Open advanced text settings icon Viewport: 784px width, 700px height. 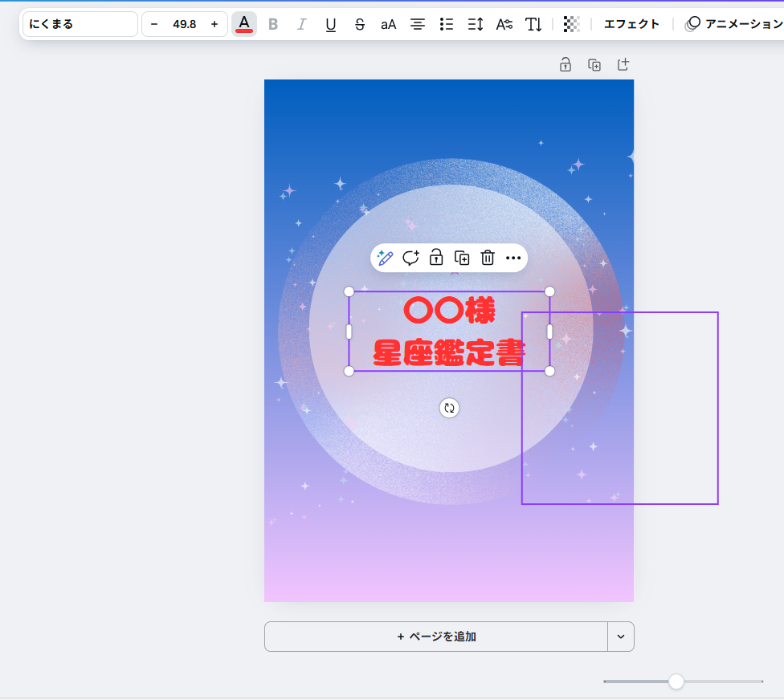point(504,24)
